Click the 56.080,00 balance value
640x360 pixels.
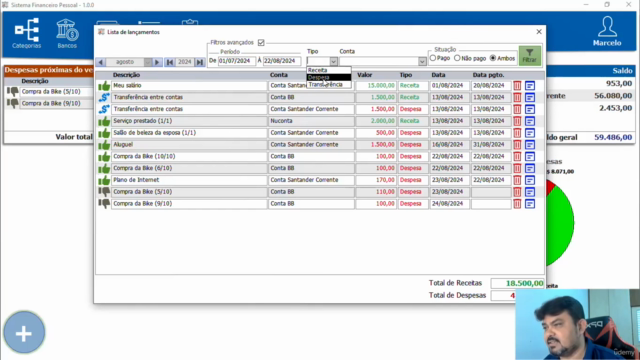[x=613, y=96]
